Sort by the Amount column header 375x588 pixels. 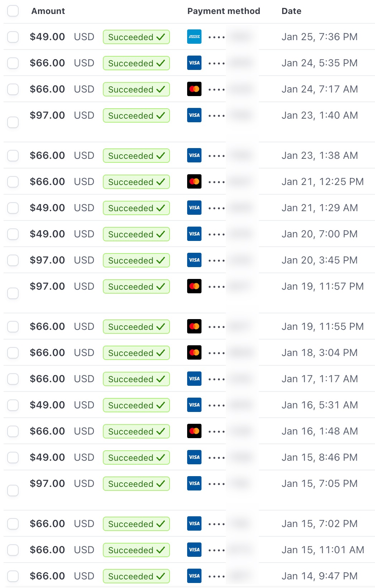[48, 11]
